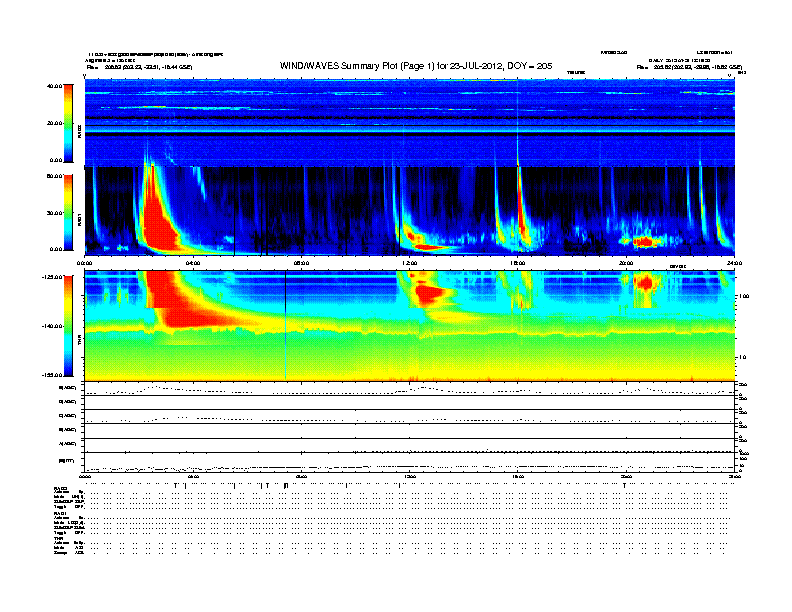
Task: Click the large red burst in RAD1 near 03:00
Action: (x=158, y=217)
